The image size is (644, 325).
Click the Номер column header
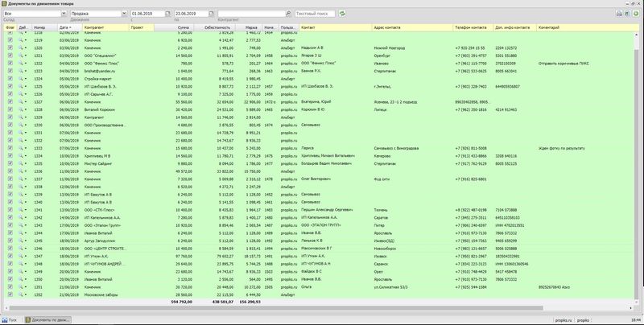pyautogui.click(x=45, y=27)
